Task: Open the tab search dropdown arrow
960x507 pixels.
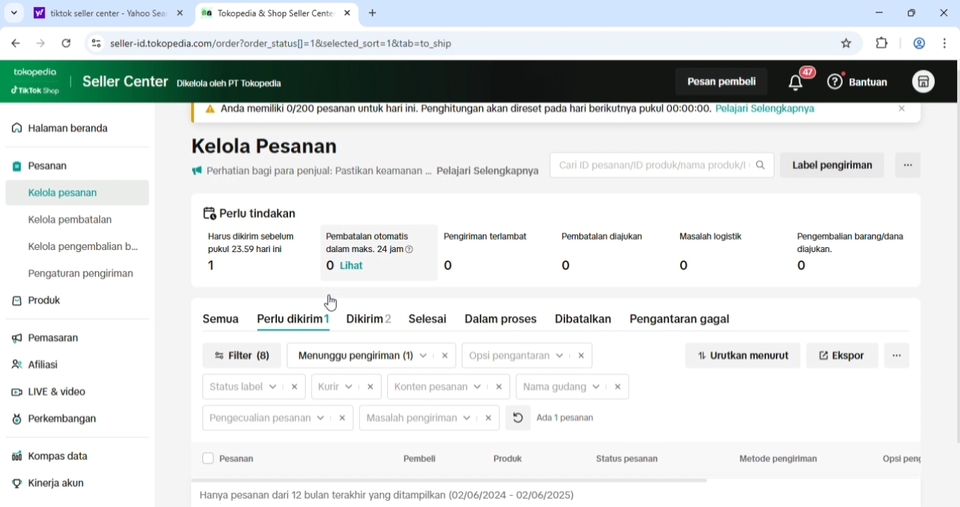Action: pos(13,13)
